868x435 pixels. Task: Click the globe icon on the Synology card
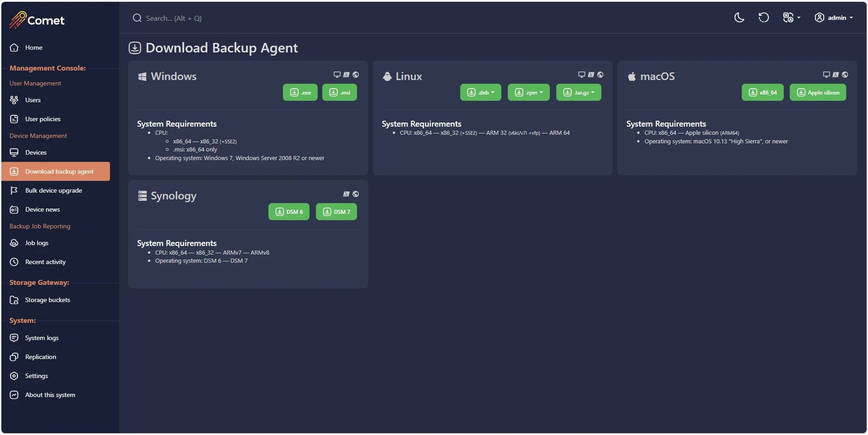click(356, 194)
